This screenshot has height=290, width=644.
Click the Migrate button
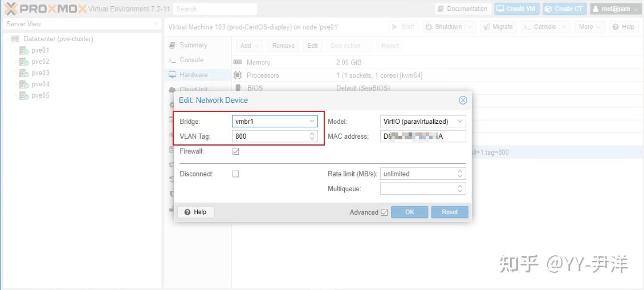pyautogui.click(x=498, y=27)
